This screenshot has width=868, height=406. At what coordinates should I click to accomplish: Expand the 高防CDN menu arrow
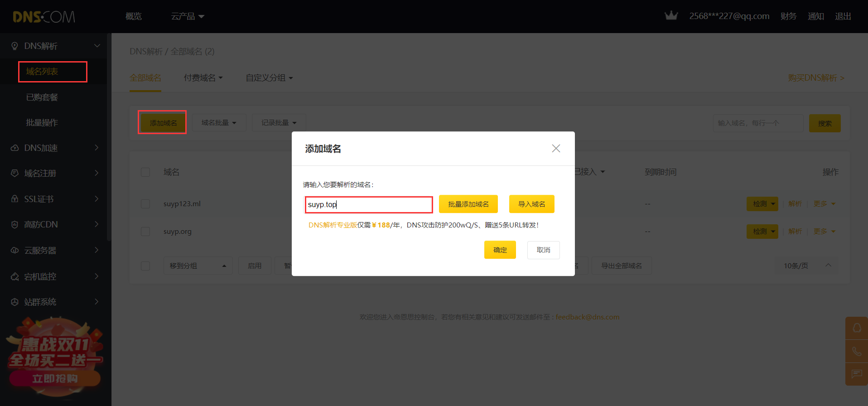click(x=96, y=224)
